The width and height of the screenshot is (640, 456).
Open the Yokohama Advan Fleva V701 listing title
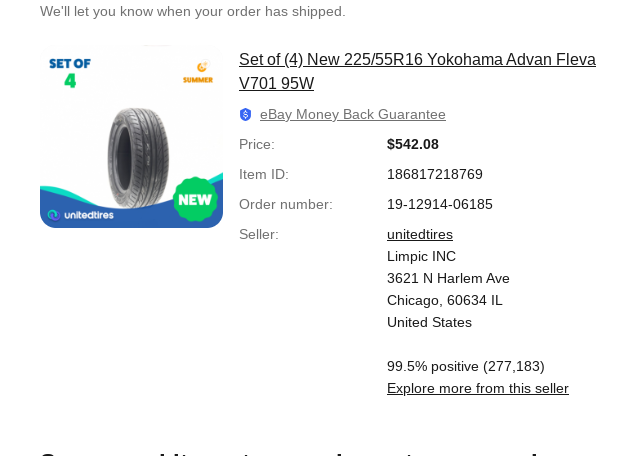tap(417, 71)
